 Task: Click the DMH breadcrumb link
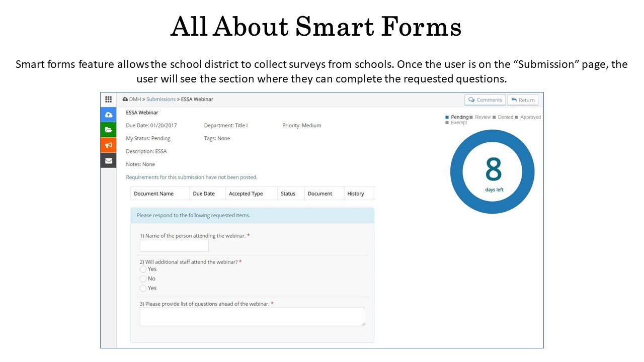135,100
